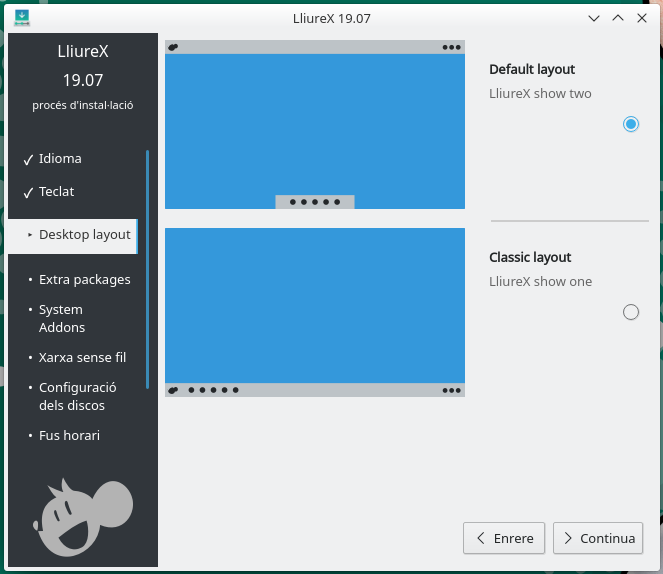Screen dimensions: 663x574
Task: Click the Default layout heading
Action: 532,69
